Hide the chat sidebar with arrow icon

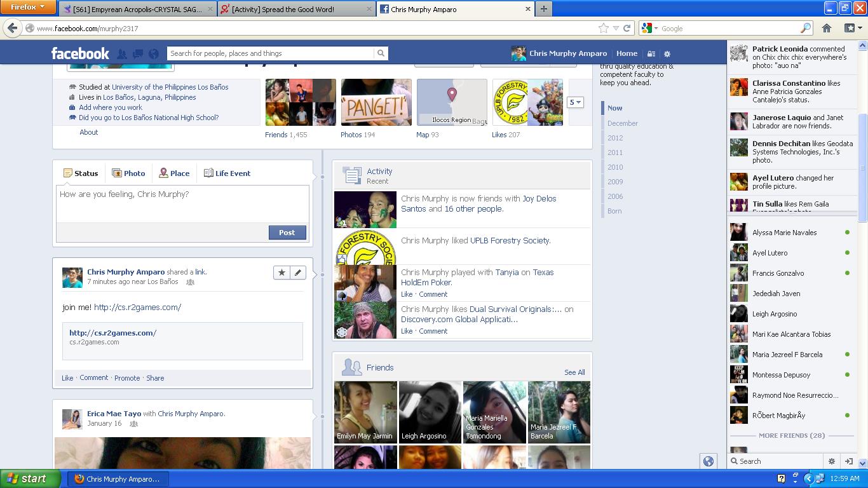point(848,461)
